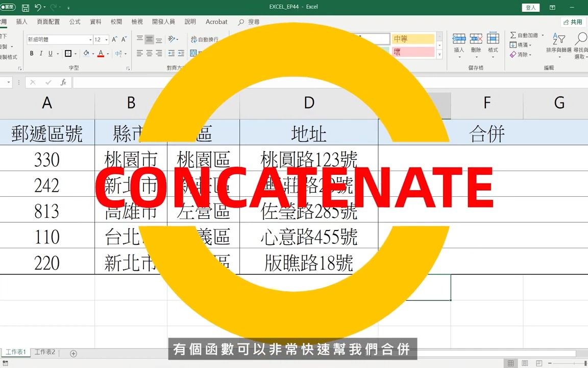Screen dimensions: 588x368
Task: Click the AutoSum (自動加總) icon
Action: click(513, 35)
